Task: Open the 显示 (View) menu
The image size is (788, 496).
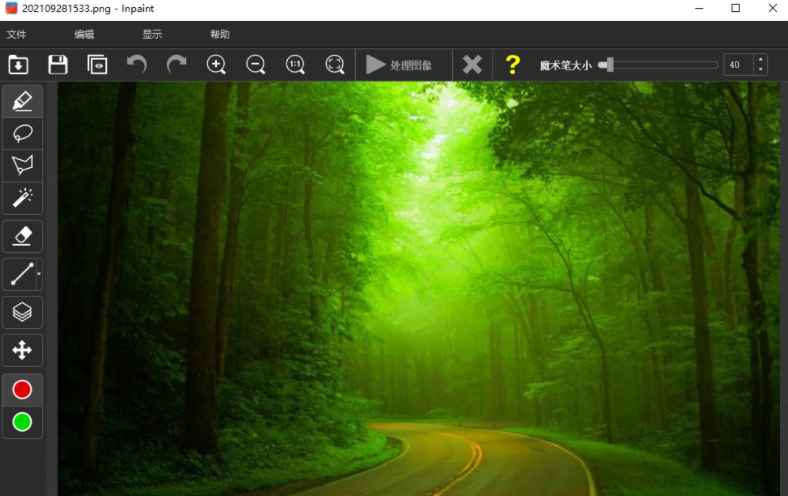Action: (152, 34)
